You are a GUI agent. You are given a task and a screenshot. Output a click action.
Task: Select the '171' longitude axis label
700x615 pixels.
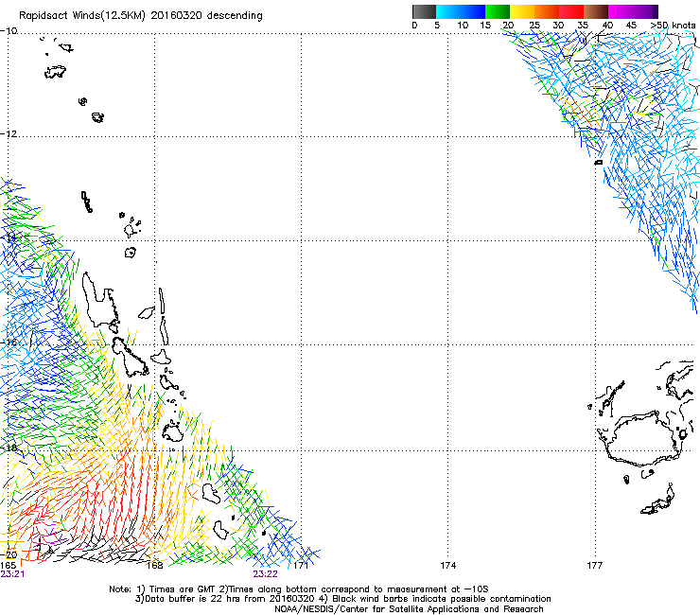click(301, 566)
